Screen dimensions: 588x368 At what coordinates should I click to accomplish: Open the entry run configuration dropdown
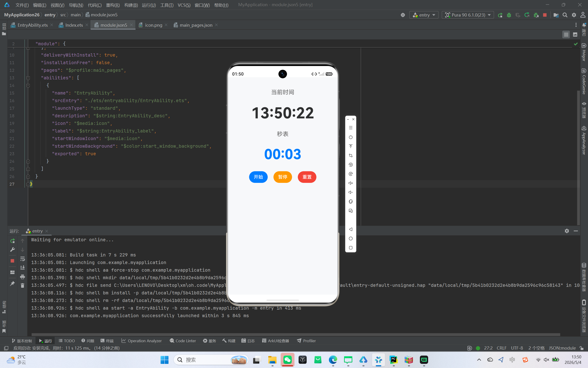tap(424, 15)
